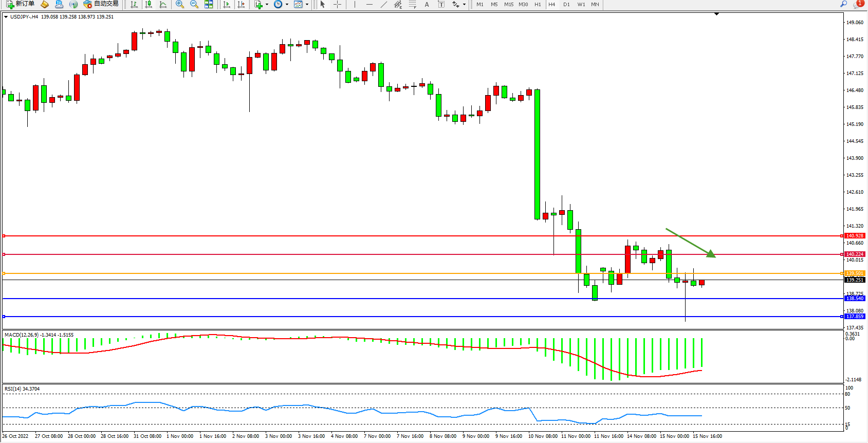Image resolution: width=868 pixels, height=443 pixels.
Task: Switch chart to bar chart display
Action: click(x=134, y=4)
